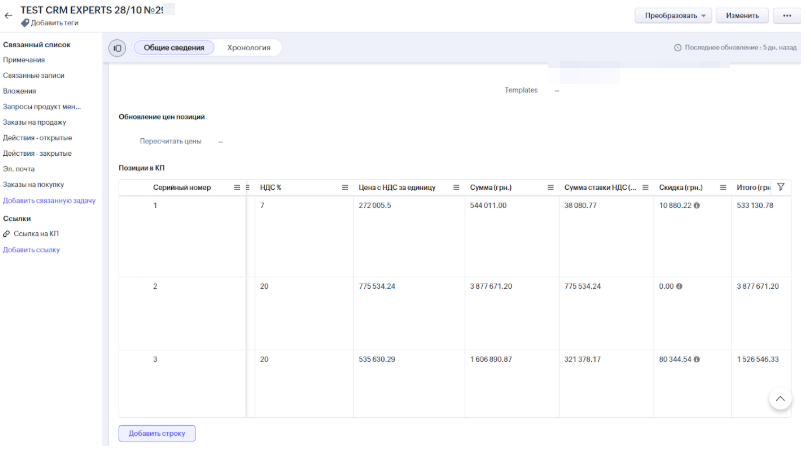
Task: Open the three-dots more options menu
Action: coord(787,15)
